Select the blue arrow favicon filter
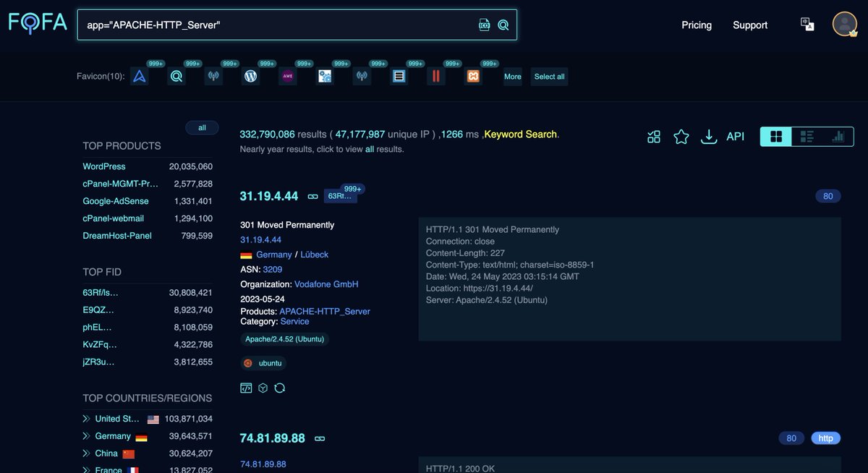This screenshot has width=868, height=473. (140, 76)
